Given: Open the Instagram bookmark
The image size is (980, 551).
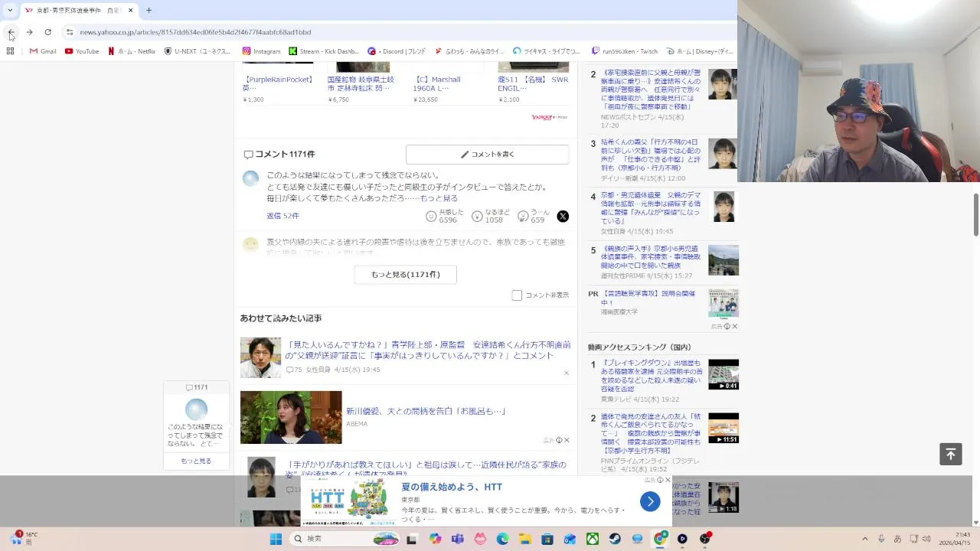Looking at the screenshot, I should (x=261, y=51).
